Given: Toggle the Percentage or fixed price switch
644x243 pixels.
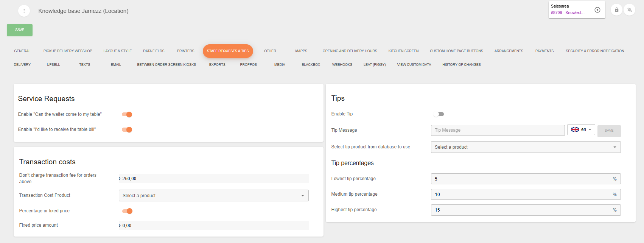Looking at the screenshot, I should (x=127, y=211).
